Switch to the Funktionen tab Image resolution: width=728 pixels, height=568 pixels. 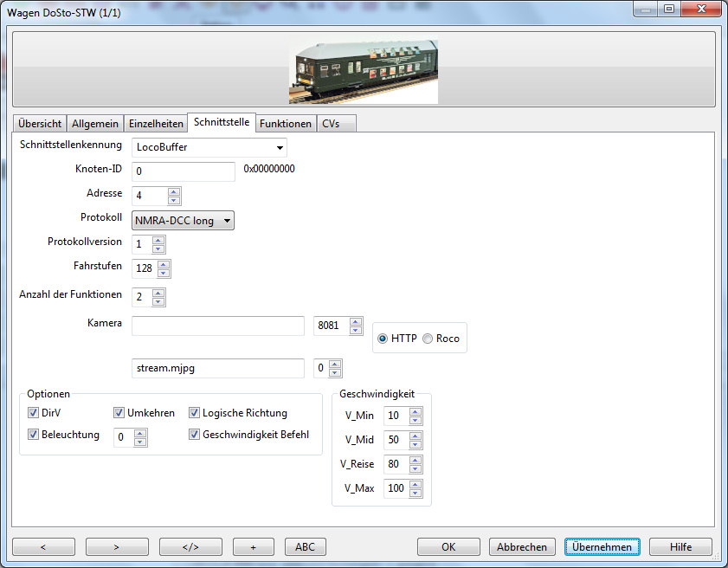(x=285, y=124)
